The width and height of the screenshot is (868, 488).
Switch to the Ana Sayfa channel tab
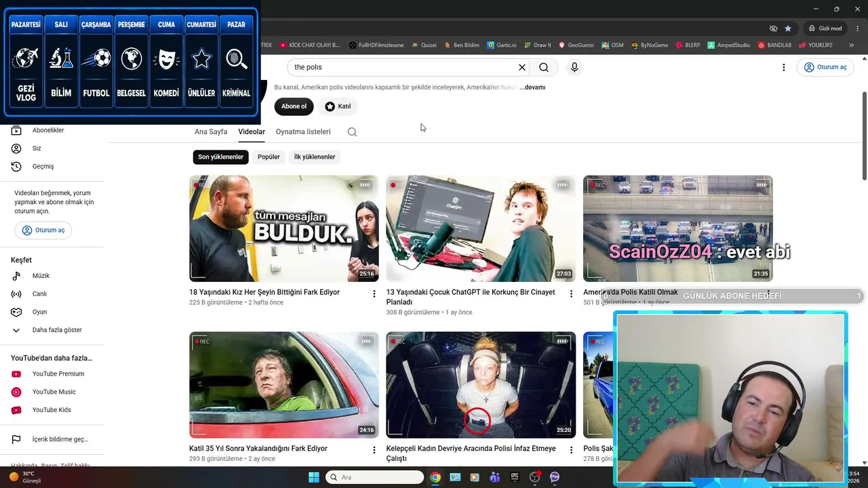[x=211, y=131]
